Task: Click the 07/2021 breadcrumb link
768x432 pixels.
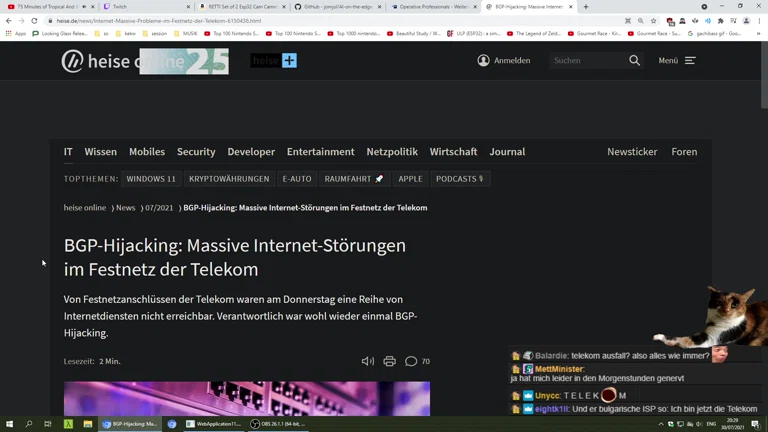Action: (159, 208)
